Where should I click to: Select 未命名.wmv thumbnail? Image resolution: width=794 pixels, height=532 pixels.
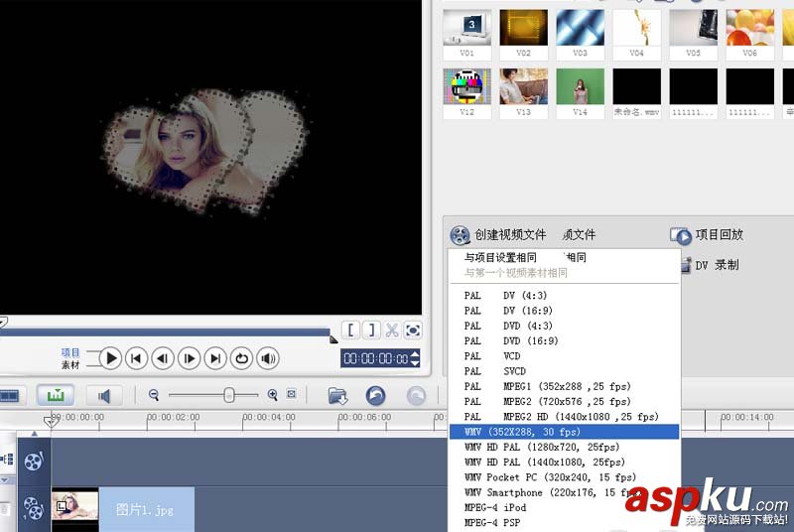tap(637, 93)
